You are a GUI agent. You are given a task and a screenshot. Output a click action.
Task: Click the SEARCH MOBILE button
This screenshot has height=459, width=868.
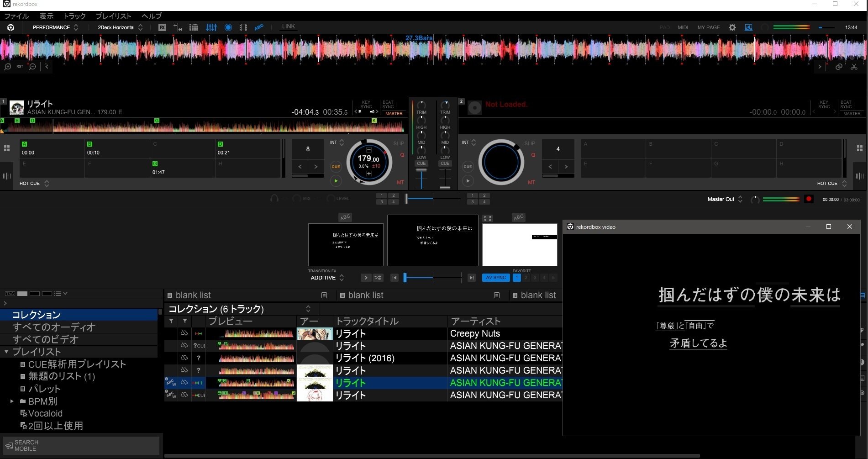[81, 445]
